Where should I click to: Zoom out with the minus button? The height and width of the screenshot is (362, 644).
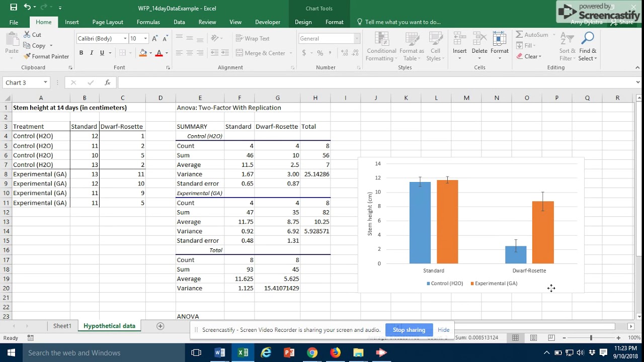(564, 338)
